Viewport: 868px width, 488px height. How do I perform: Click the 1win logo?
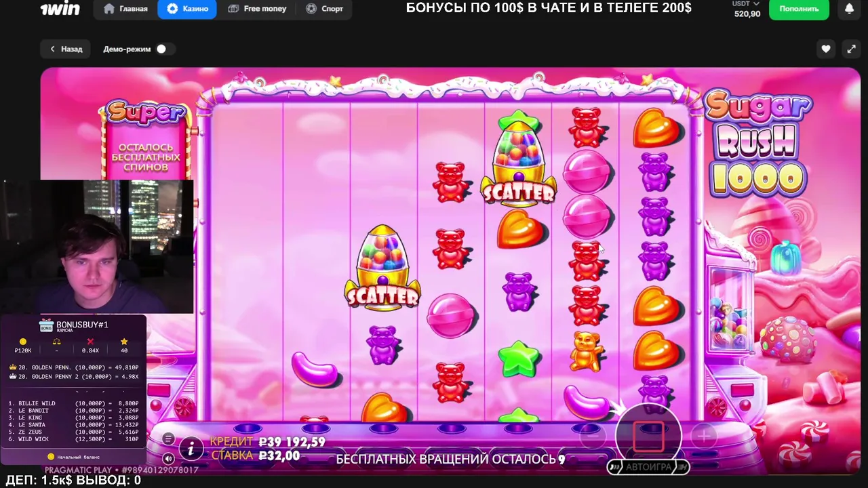60,9
